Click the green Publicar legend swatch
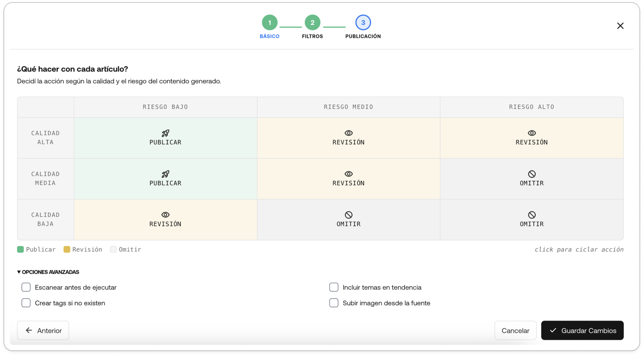644x356 pixels. pyautogui.click(x=20, y=249)
